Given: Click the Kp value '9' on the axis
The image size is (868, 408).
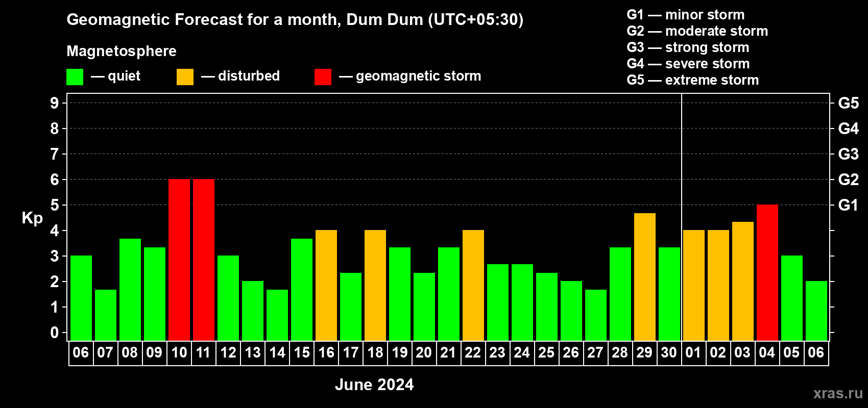Looking at the screenshot, I should click(x=55, y=103).
